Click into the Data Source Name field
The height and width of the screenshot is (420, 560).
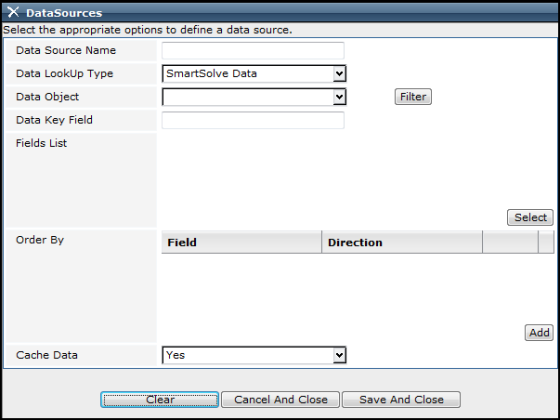(x=253, y=50)
